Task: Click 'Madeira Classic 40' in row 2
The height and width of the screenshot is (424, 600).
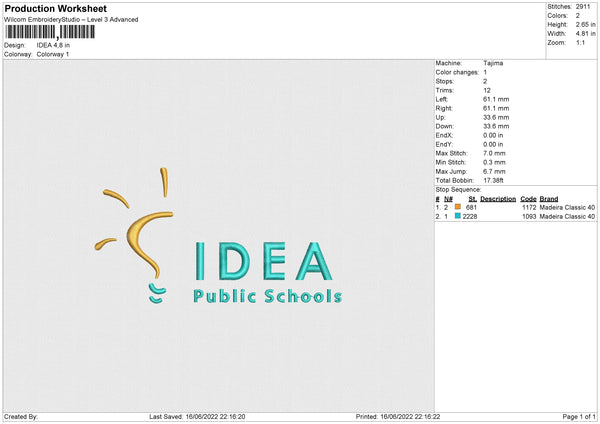Action: point(567,217)
